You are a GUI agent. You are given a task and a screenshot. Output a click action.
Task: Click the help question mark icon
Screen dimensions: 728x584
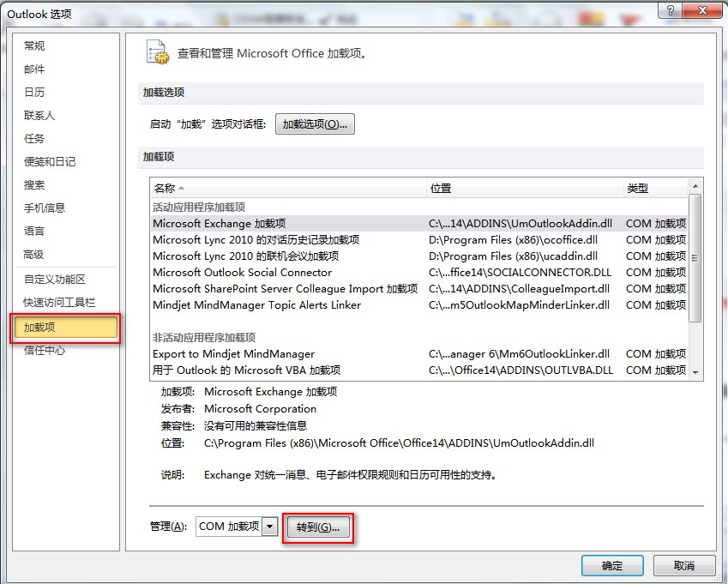[670, 10]
